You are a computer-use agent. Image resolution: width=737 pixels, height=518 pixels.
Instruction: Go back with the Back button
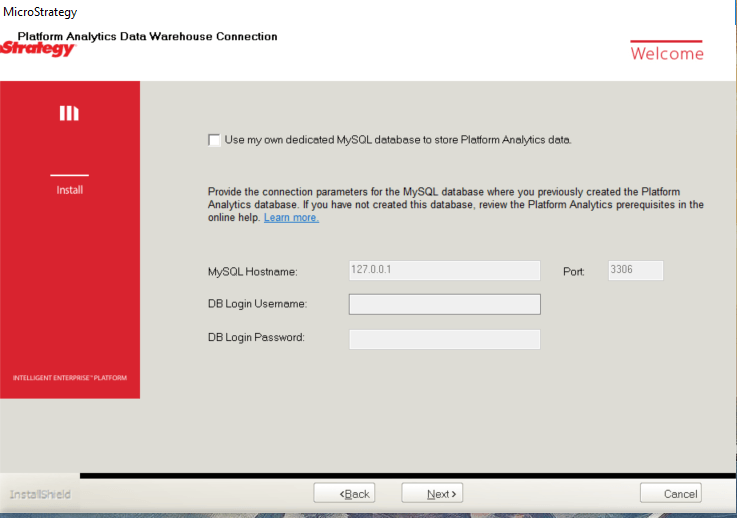point(344,493)
